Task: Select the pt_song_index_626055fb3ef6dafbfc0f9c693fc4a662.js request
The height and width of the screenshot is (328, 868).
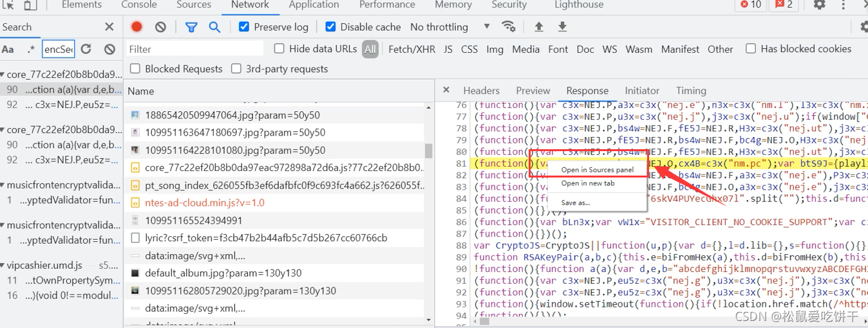Action: (275, 185)
